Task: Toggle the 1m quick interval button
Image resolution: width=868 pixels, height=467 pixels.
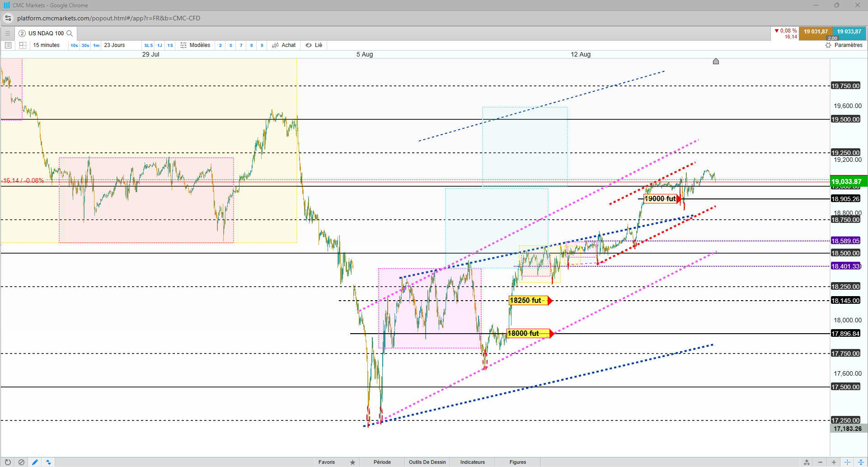Action: [96, 45]
